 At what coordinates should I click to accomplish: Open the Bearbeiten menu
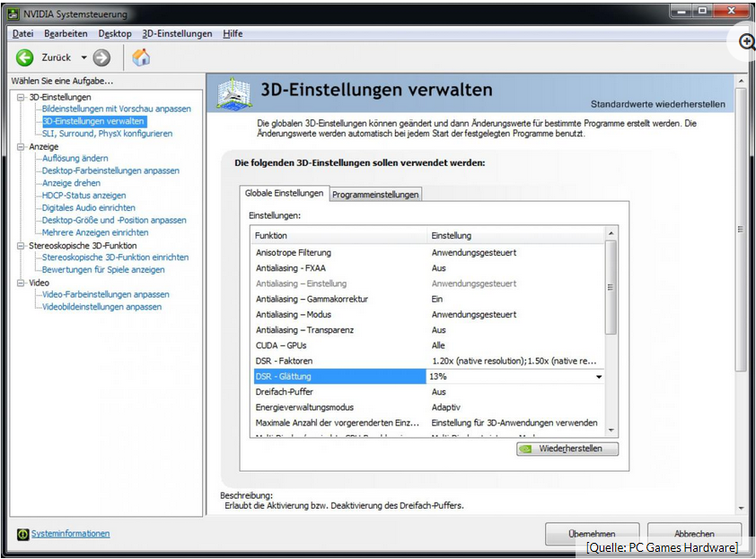[x=66, y=34]
